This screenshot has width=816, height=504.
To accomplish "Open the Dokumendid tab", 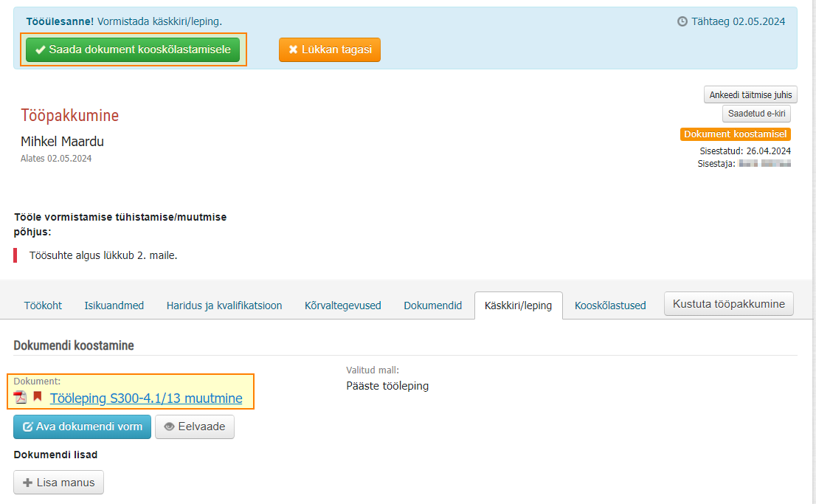I will pyautogui.click(x=433, y=305).
